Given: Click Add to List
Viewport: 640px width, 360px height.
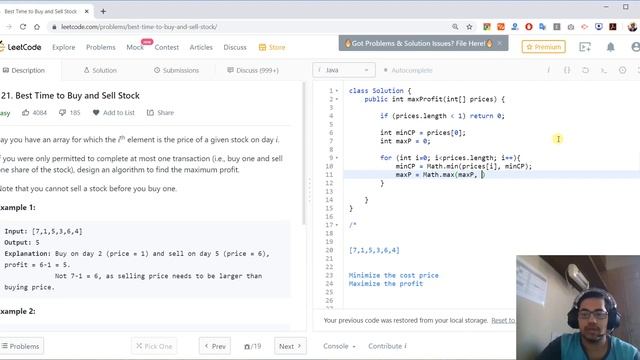Looking at the screenshot, I should click(x=113, y=113).
